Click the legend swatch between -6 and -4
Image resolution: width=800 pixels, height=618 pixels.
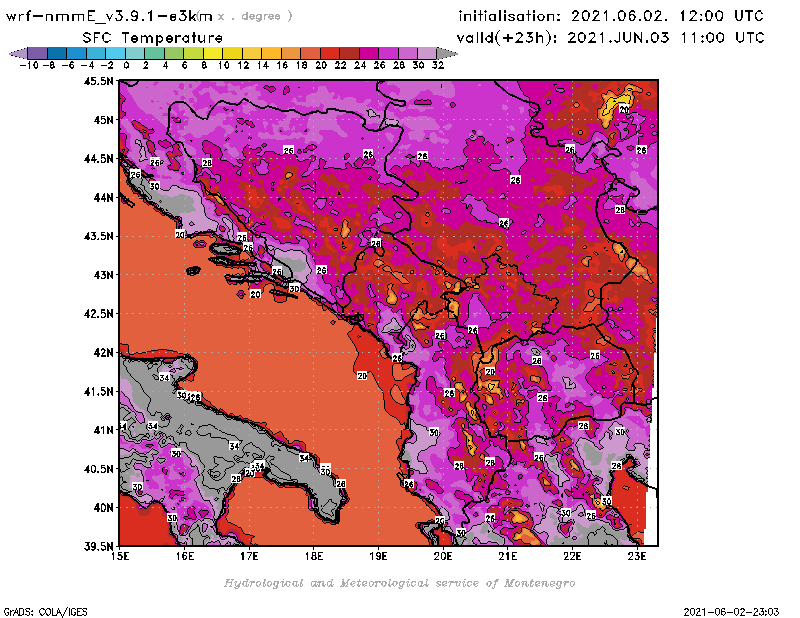point(77,53)
